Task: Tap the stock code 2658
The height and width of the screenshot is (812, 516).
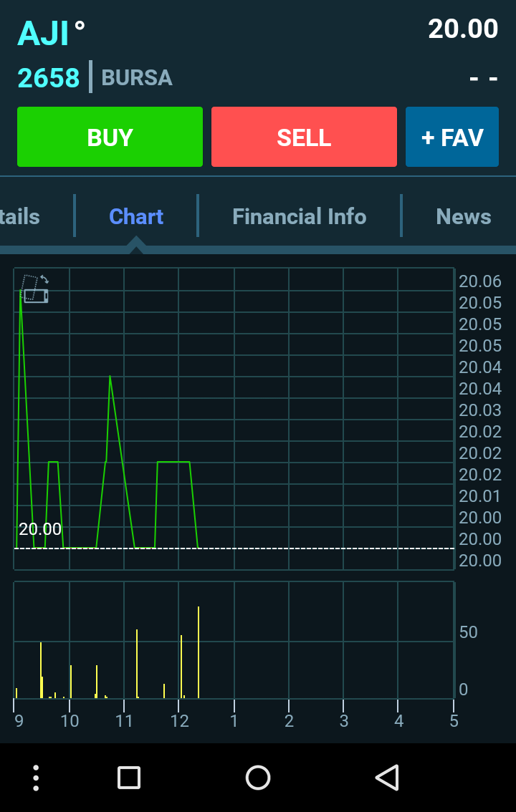Action: [x=49, y=77]
